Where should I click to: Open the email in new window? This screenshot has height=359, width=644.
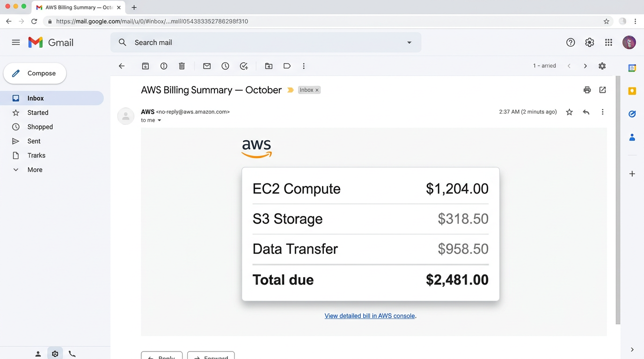603,90
